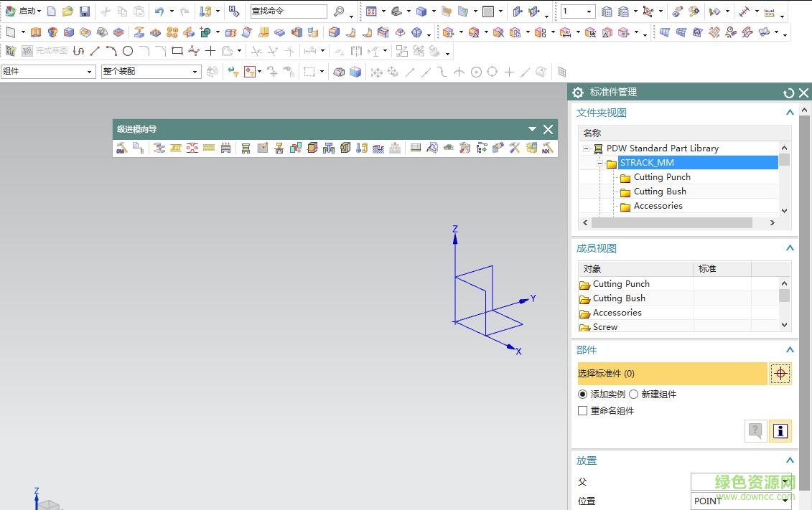
Task: Collapse the STRACK_MM tree node
Action: [x=601, y=163]
